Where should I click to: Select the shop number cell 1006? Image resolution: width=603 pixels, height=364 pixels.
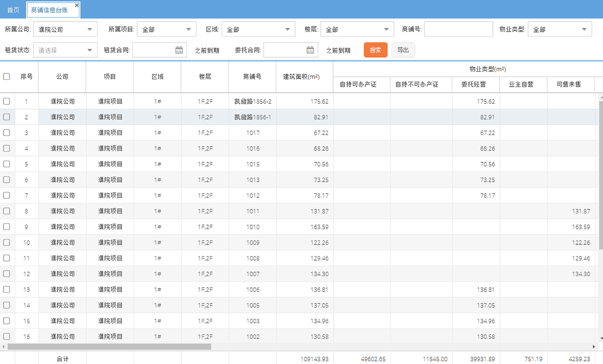[253, 290]
